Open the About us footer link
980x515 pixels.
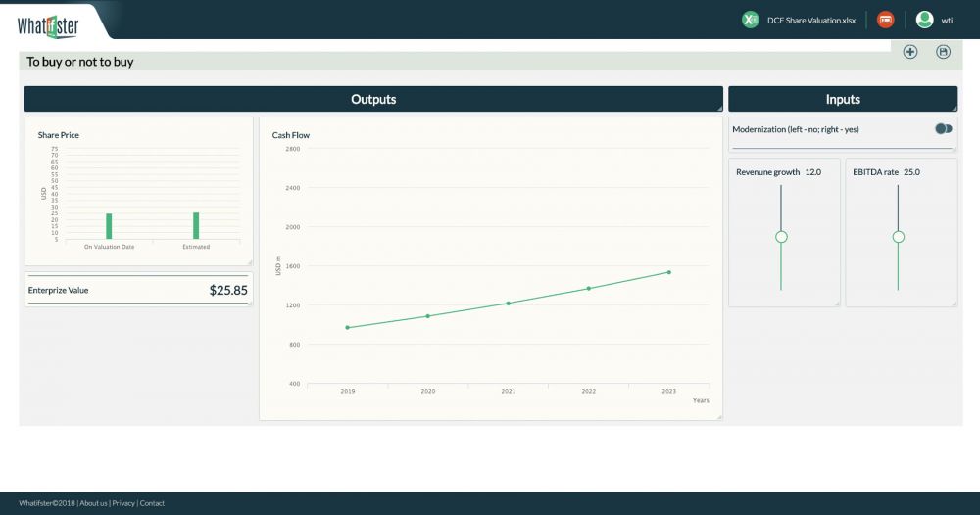pyautogui.click(x=93, y=503)
